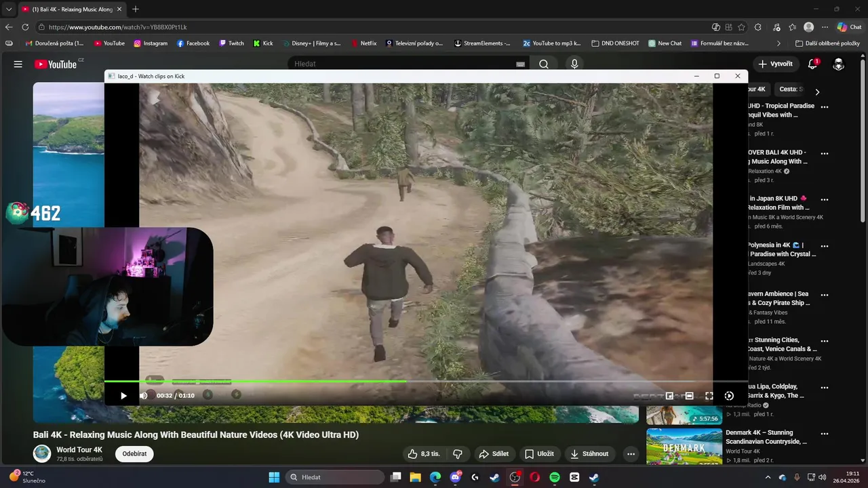Open playback speed settings in Kick player
The width and height of the screenshot is (868, 488).
tap(729, 396)
